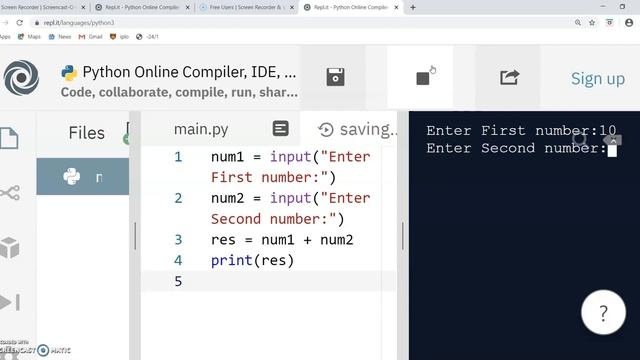Click the Sign up link
This screenshot has width=640, height=360.
coord(598,78)
